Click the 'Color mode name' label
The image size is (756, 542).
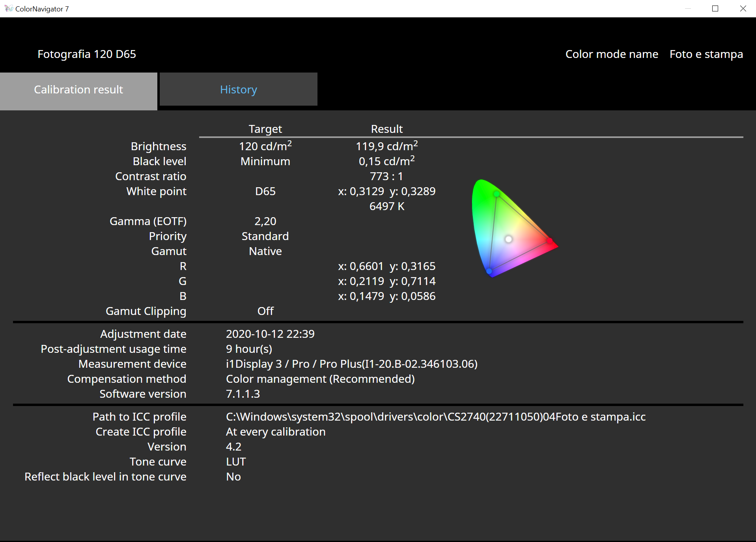612,54
